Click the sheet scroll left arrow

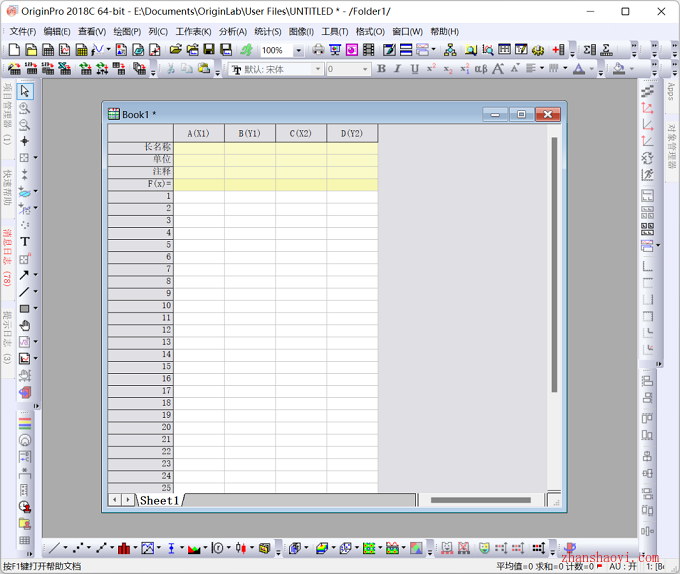[x=114, y=500]
